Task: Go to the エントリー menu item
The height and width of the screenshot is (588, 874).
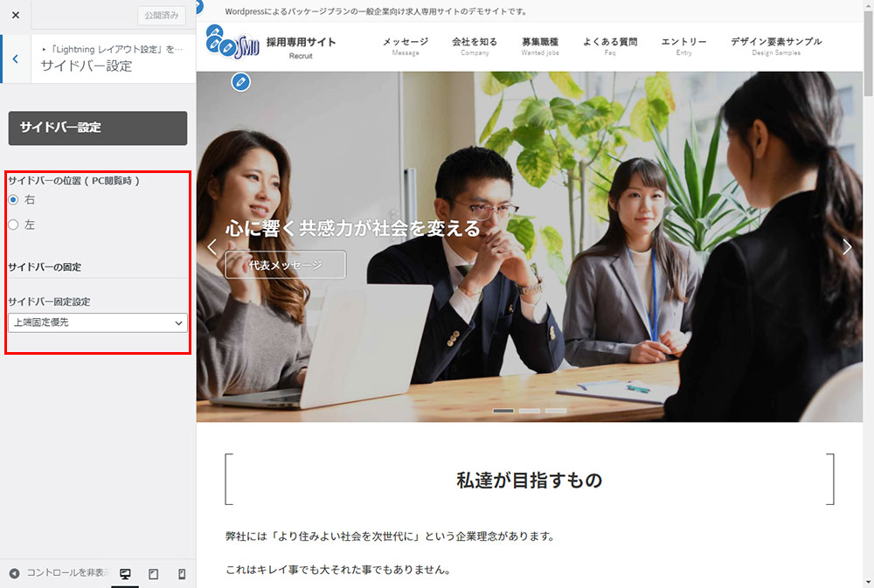Action: [683, 46]
